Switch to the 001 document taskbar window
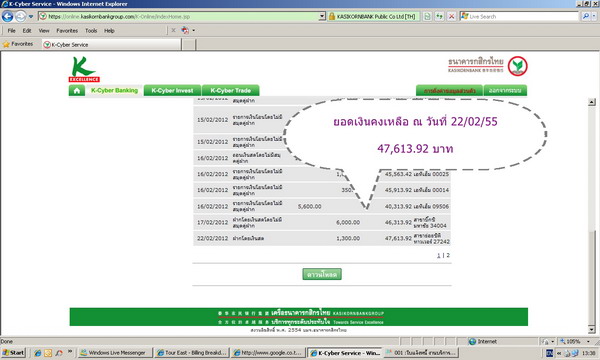 click(x=421, y=353)
